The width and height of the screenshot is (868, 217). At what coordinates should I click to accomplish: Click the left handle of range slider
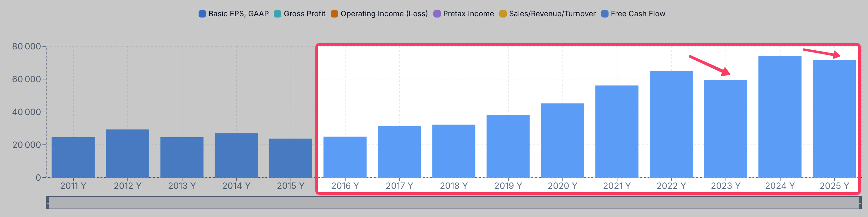48,203
